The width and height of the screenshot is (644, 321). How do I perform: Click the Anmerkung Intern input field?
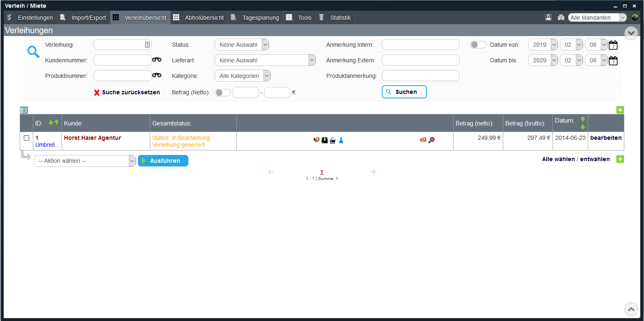(420, 45)
